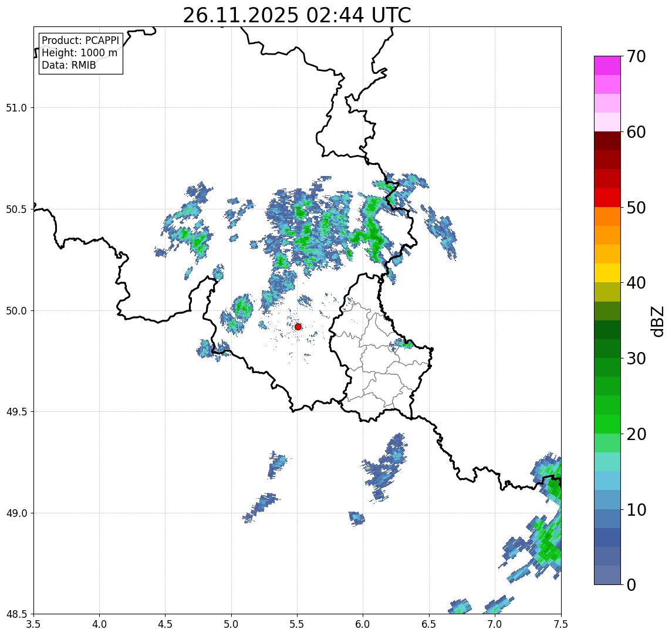Screen dimensions: 672x636
Task: Click latitude axis label 50.0
Action: (16, 311)
